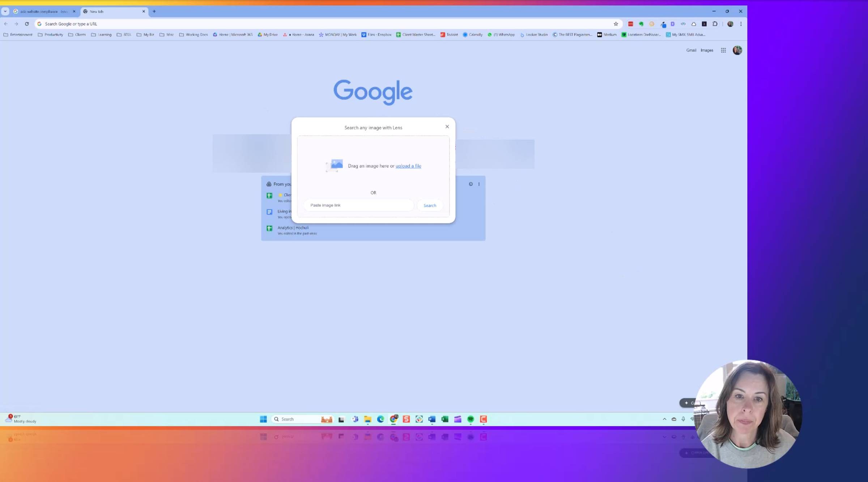Open Snagit 'S' app from taskbar
Screen dimensions: 868x482
tap(406, 419)
